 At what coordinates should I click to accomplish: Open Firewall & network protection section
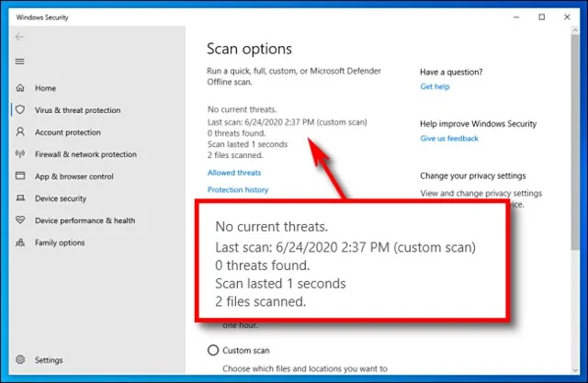pos(85,154)
